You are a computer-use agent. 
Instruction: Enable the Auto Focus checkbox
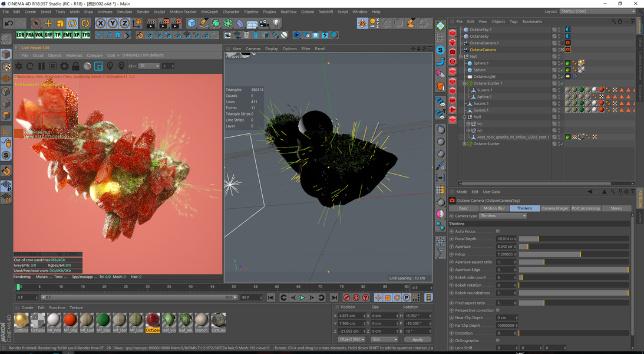click(x=498, y=231)
